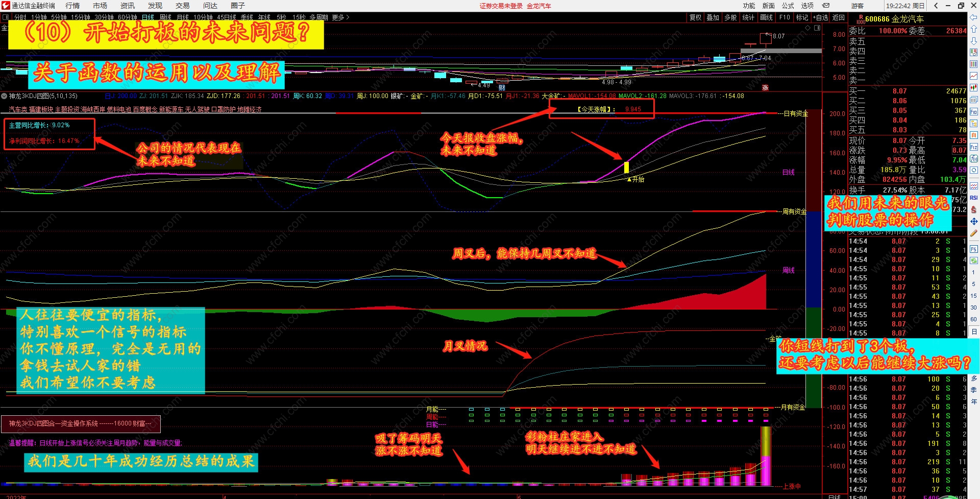Viewport: 980px width, 499px height.
Task: Open the 证券交易未登录 login link
Action: [x=501, y=6]
